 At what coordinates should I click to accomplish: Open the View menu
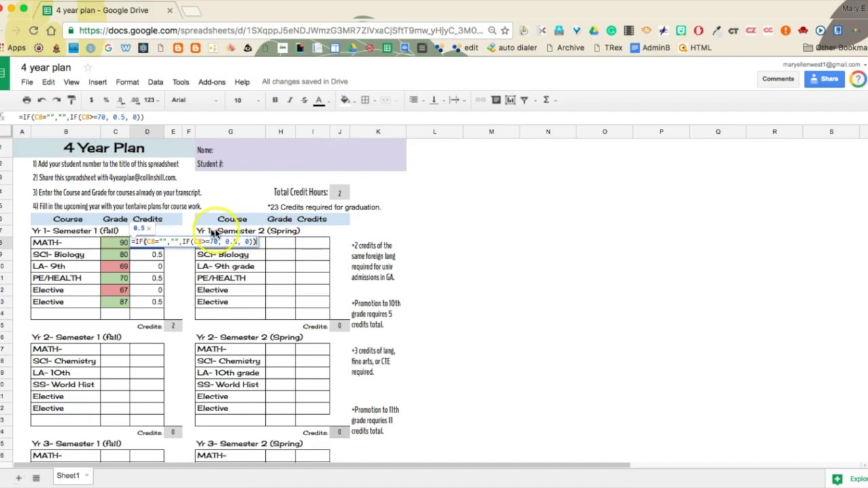[x=71, y=82]
